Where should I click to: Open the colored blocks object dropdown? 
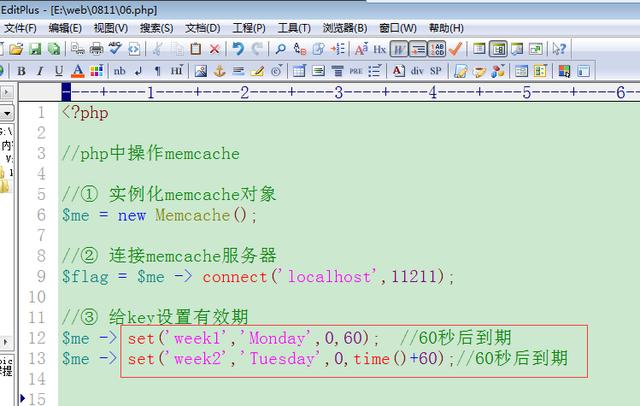498,71
